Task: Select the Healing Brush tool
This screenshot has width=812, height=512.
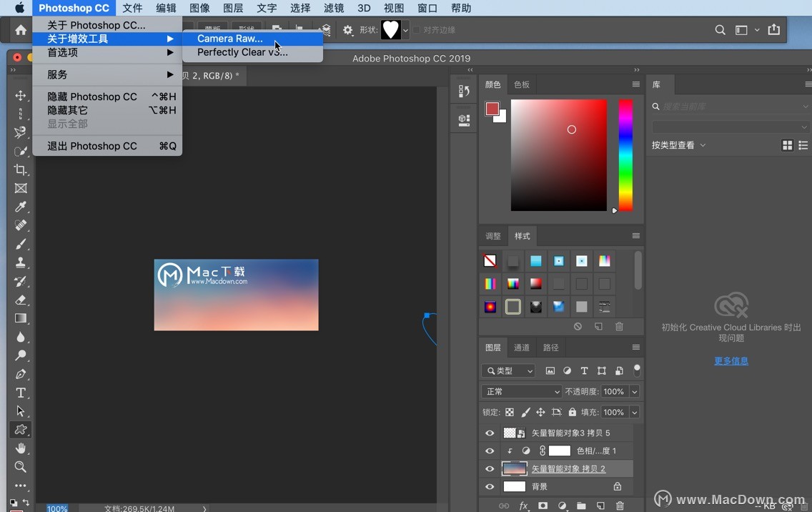Action: click(21, 225)
